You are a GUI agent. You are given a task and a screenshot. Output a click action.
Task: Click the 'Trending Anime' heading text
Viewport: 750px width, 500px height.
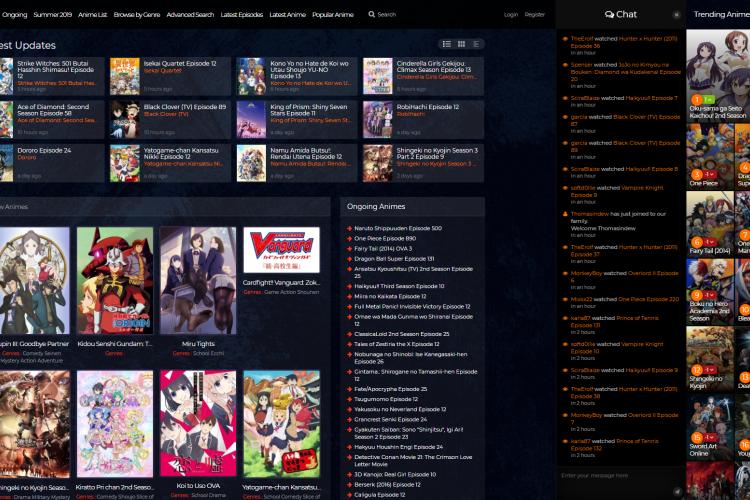[721, 14]
